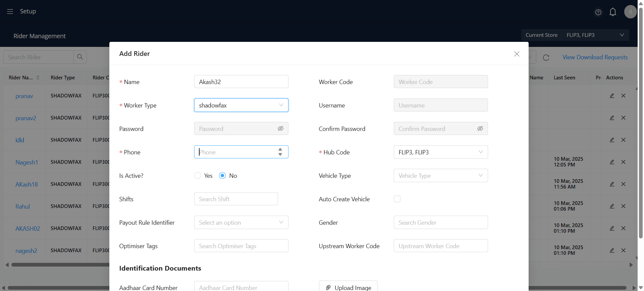Enable Auto Create Vehicle checkbox
Screen dimensions: 644x291
[397, 199]
